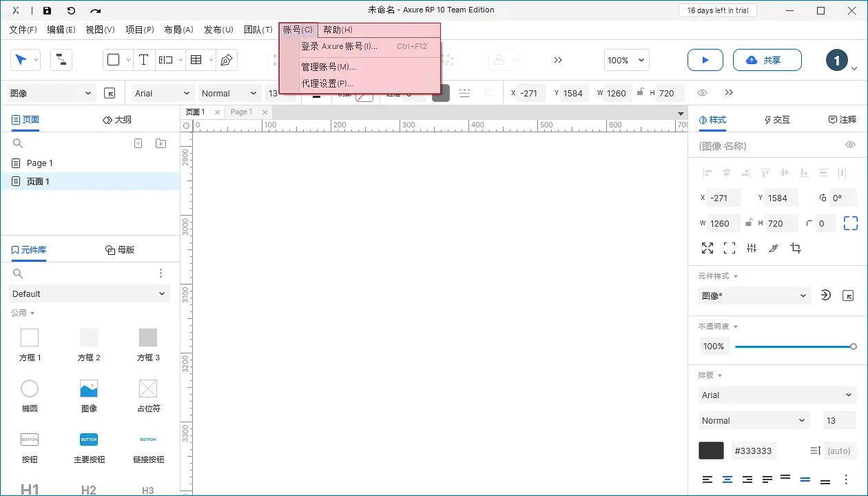868x496 pixels.
Task: Toggle widget visibility eye in style panel
Action: click(x=850, y=145)
